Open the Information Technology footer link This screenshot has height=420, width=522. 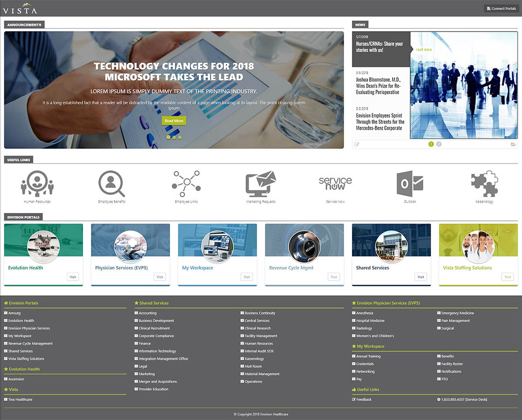tap(157, 351)
